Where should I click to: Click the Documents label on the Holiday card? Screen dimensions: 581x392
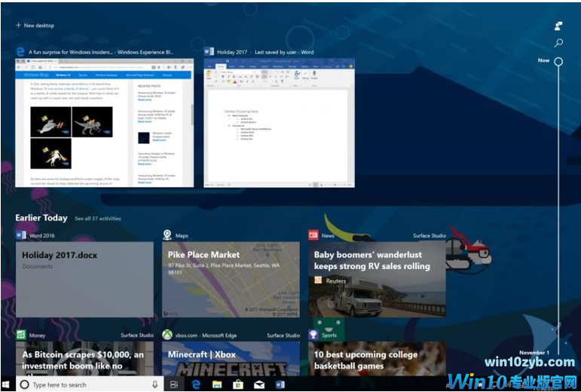click(x=38, y=266)
